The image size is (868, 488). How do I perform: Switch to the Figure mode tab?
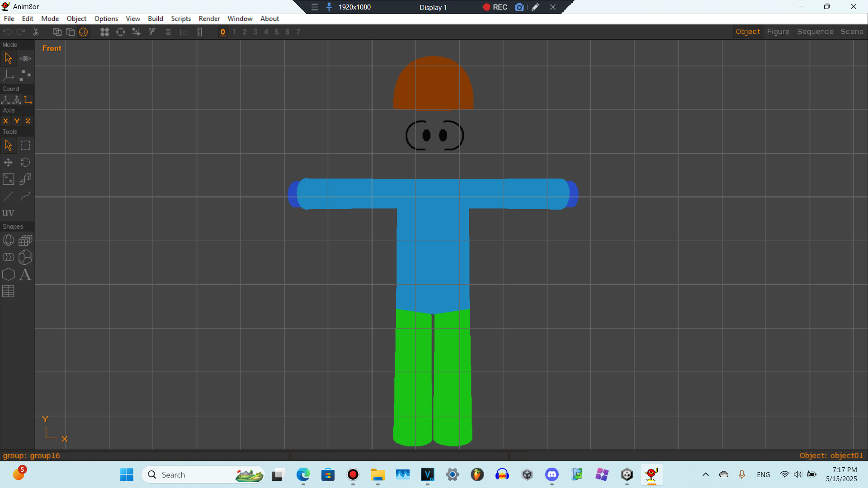(x=778, y=32)
